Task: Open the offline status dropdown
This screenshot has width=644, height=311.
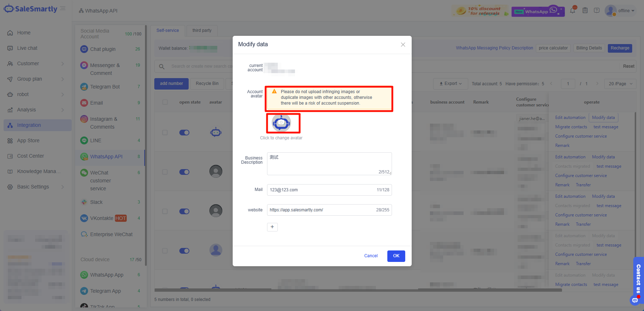Action: pyautogui.click(x=626, y=11)
